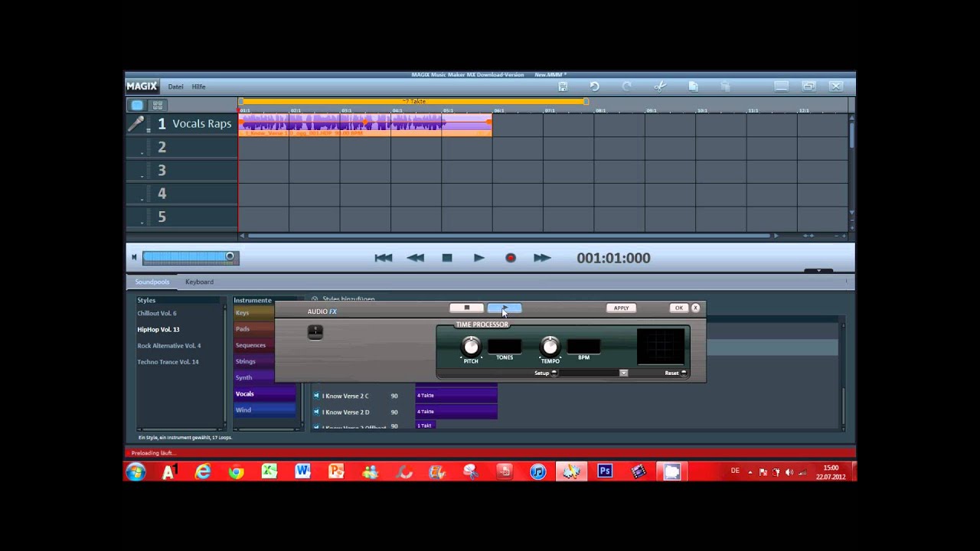Preview the I Know Verse 2 D loop

click(316, 412)
